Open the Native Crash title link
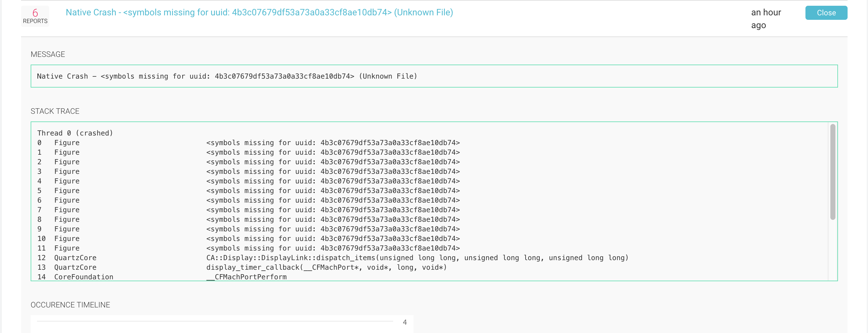Image resolution: width=868 pixels, height=333 pixels. [x=259, y=12]
